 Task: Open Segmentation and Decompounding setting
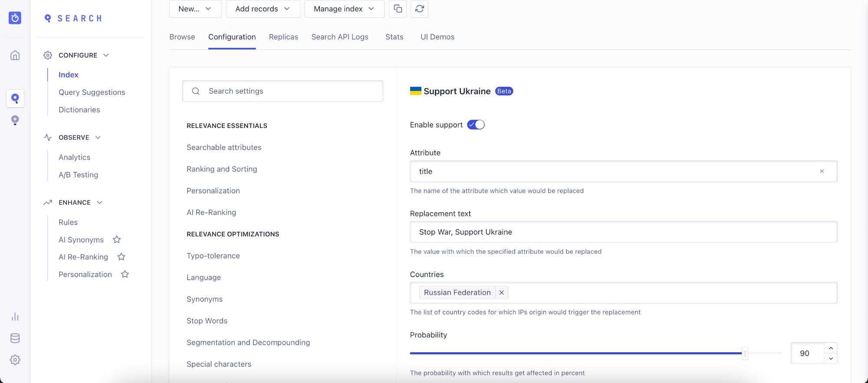(248, 343)
